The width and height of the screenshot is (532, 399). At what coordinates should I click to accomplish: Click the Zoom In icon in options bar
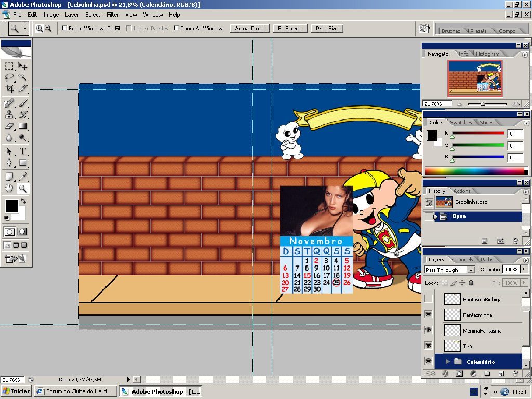[x=39, y=29]
